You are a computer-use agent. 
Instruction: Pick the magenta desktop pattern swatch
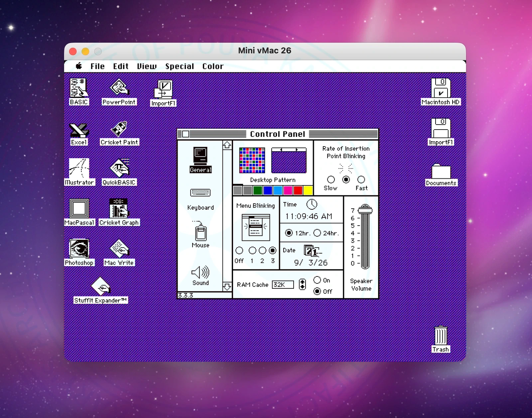coord(288,190)
